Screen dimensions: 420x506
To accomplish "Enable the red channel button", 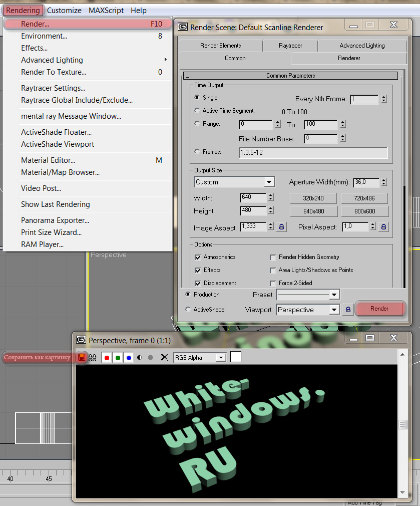I will coord(107,358).
